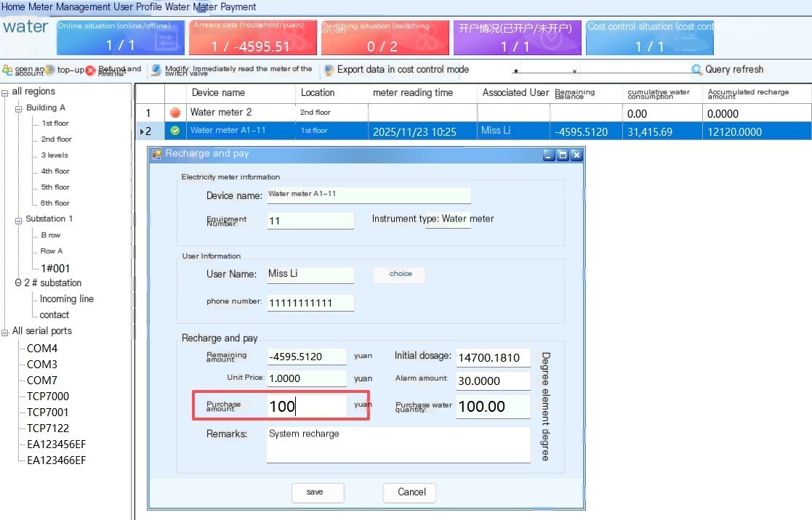Select the Incoming line tree item
The height and width of the screenshot is (520, 812).
[x=67, y=298]
